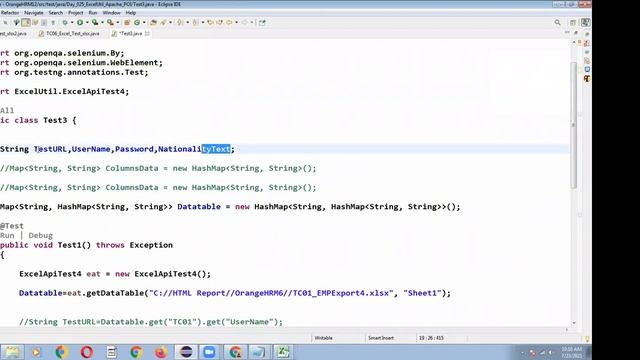Click the Next Annotation toolbar icon
Screen dimensions: 640x360
(x=180, y=22)
